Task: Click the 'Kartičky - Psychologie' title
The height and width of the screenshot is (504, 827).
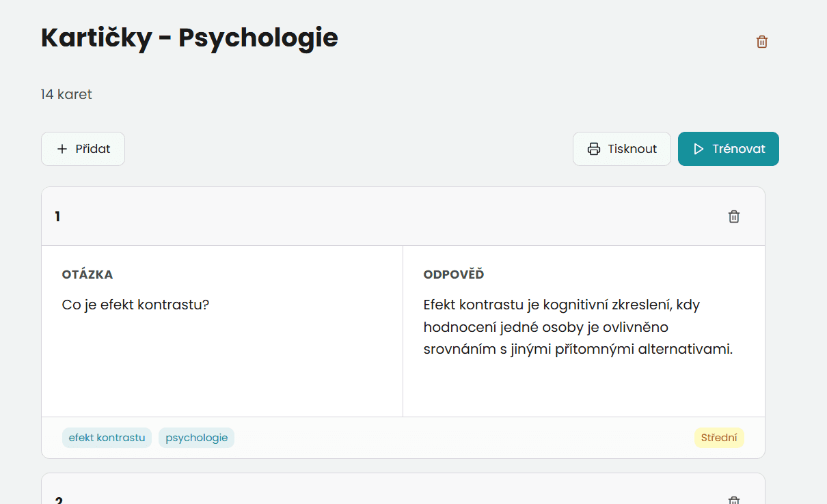Action: (189, 38)
